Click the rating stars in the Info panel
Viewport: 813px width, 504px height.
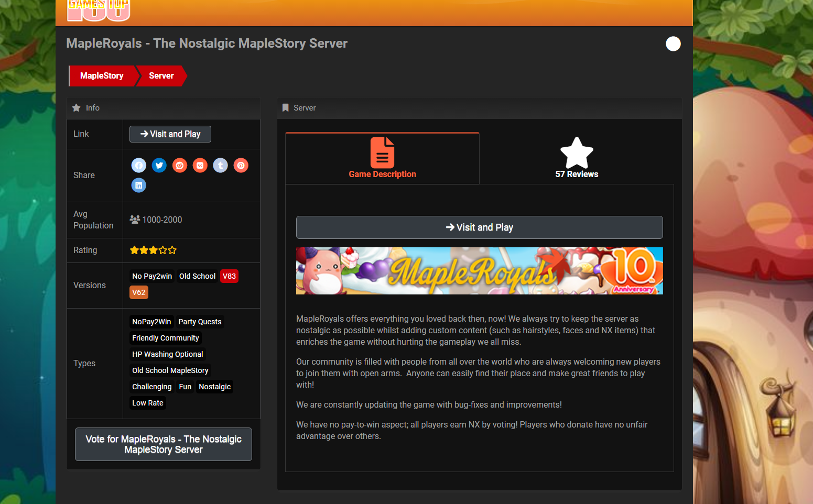(x=153, y=250)
